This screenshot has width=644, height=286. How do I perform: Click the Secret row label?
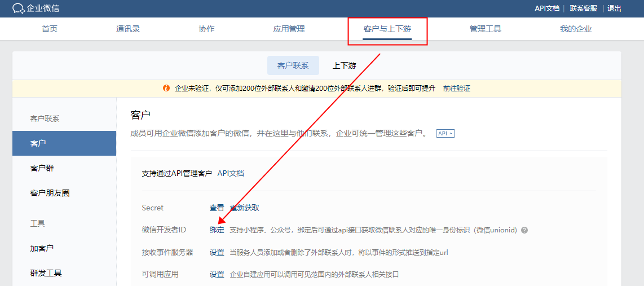[152, 208]
